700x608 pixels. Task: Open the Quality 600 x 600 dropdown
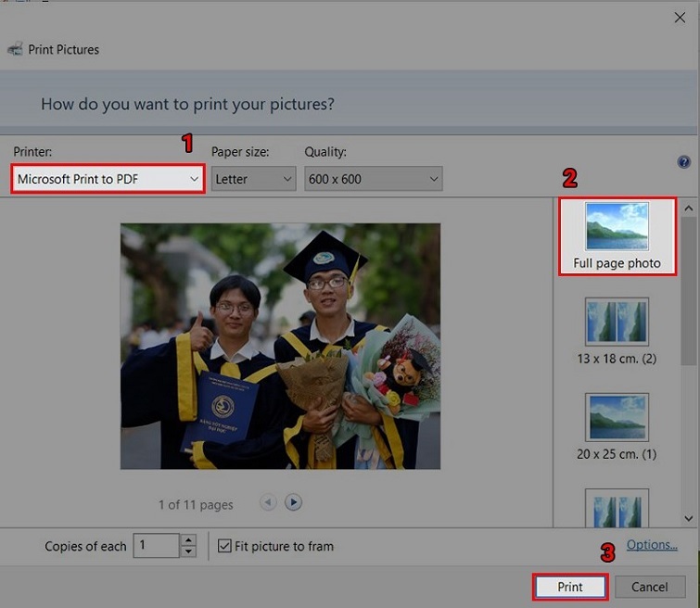click(x=373, y=179)
